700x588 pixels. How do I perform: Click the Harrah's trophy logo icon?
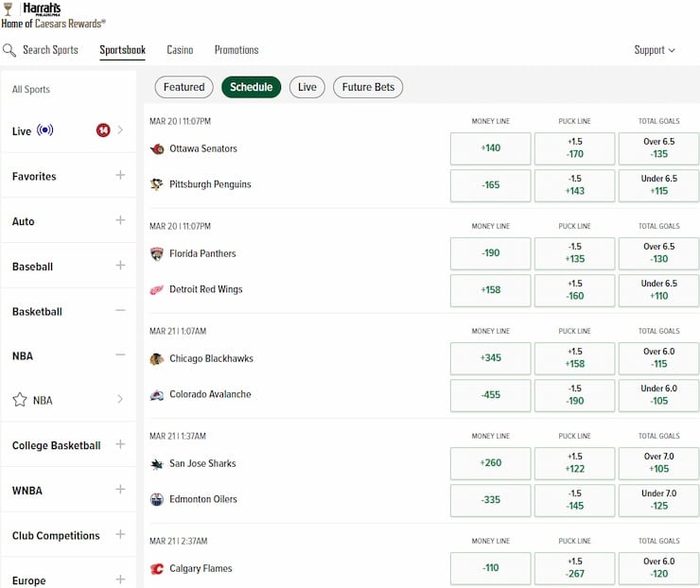[8, 9]
